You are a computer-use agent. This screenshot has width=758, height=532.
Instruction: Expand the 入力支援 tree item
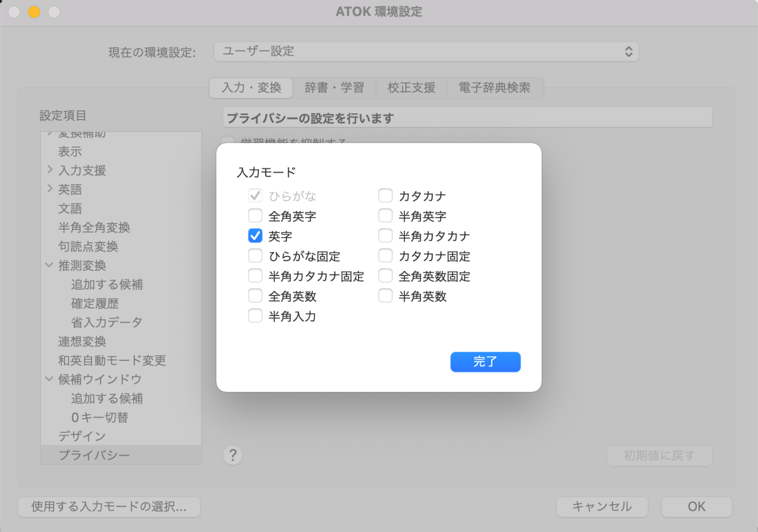(x=50, y=170)
